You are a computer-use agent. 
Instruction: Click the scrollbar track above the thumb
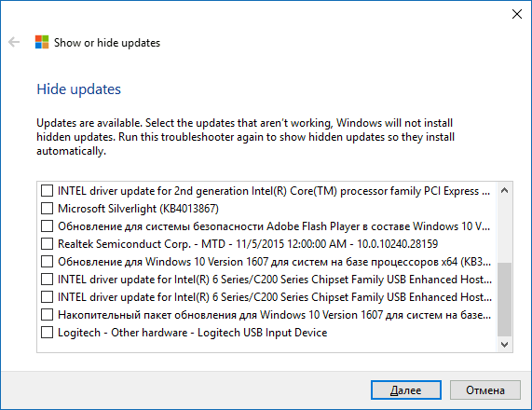pyautogui.click(x=504, y=230)
